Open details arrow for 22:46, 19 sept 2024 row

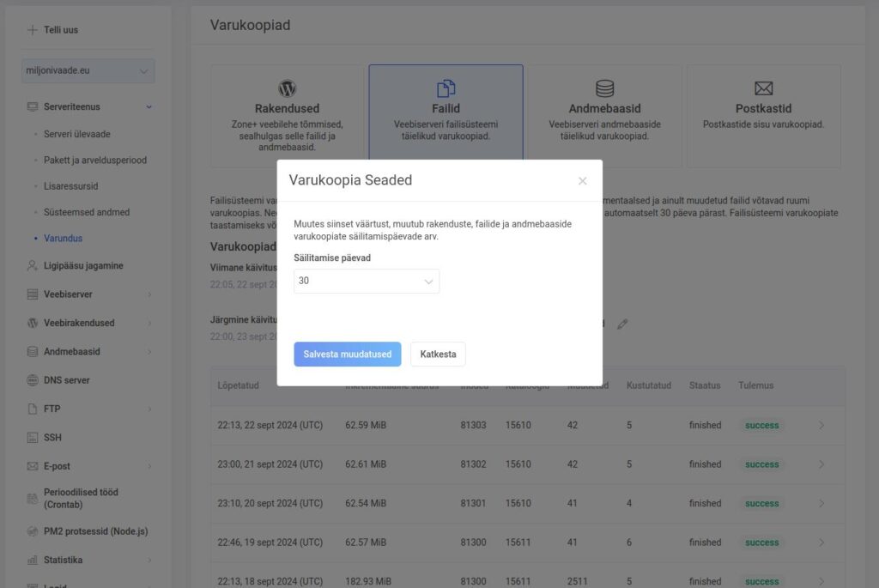coord(821,543)
